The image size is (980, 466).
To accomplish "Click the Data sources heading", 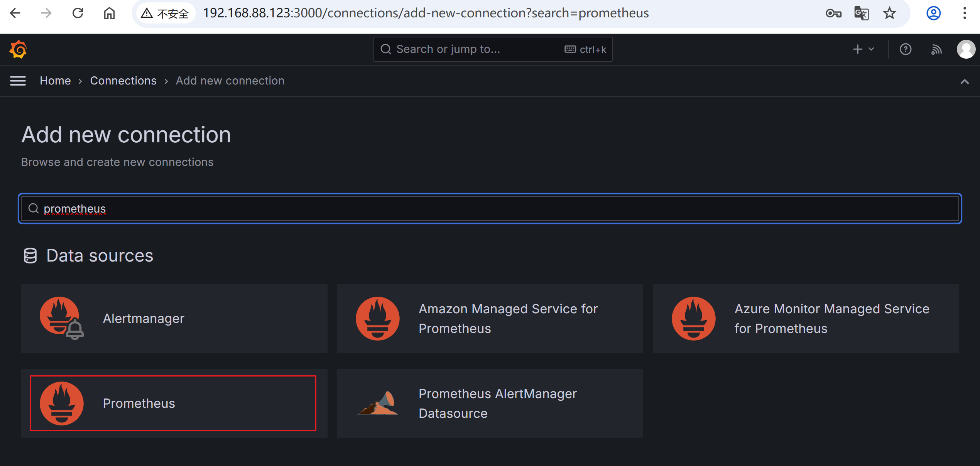I will 100,255.
